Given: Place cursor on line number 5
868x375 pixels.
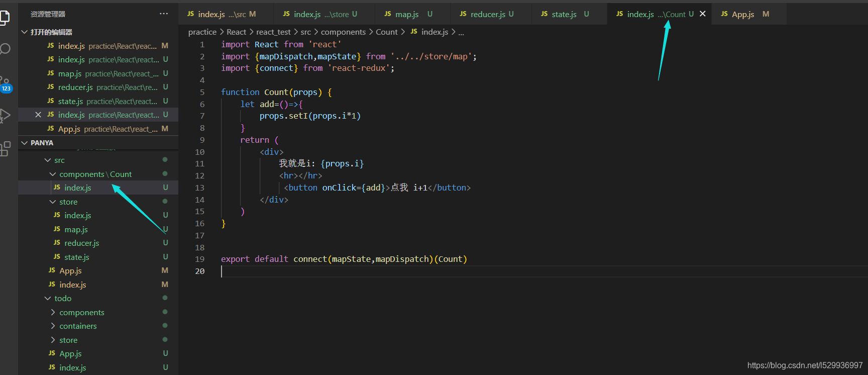Looking at the screenshot, I should (x=202, y=92).
